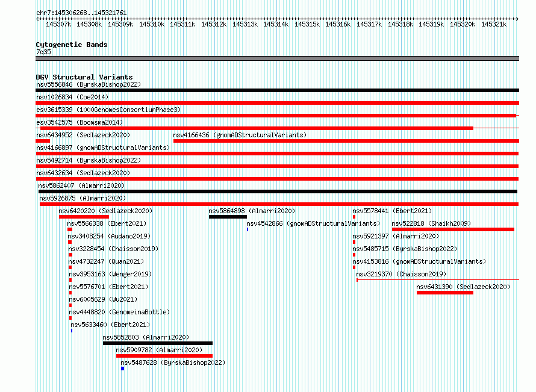Click nsv5926875 (Almarri2020) label
Screen dimensions: 536x392
coord(83,198)
